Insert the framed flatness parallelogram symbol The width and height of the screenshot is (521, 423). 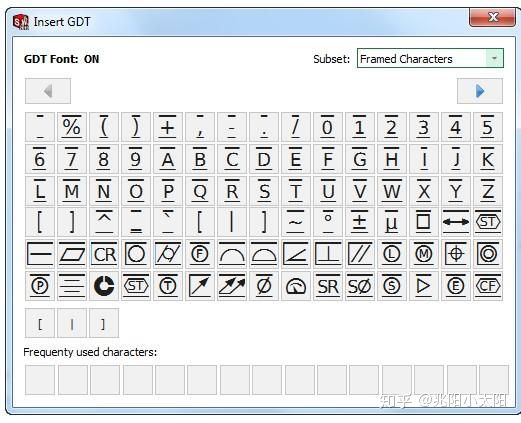72,254
